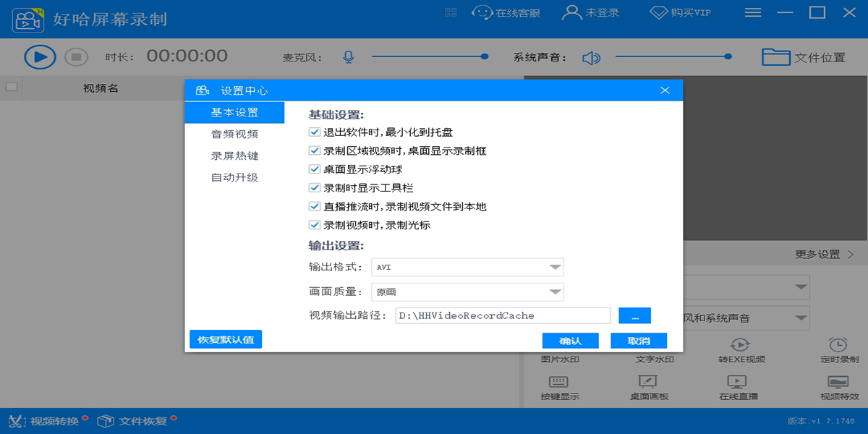Expand the 更多设置 arrow
Viewport: 868px width, 434px height.
(x=851, y=255)
